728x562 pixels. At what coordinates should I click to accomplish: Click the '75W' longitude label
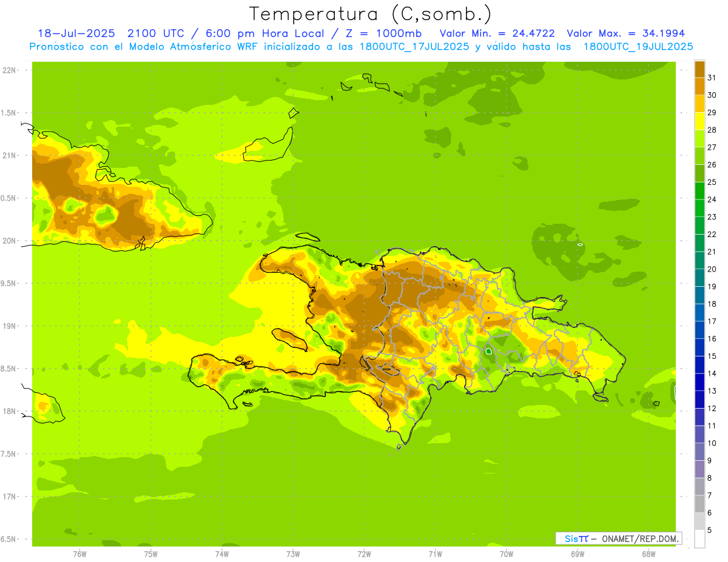pyautogui.click(x=151, y=554)
